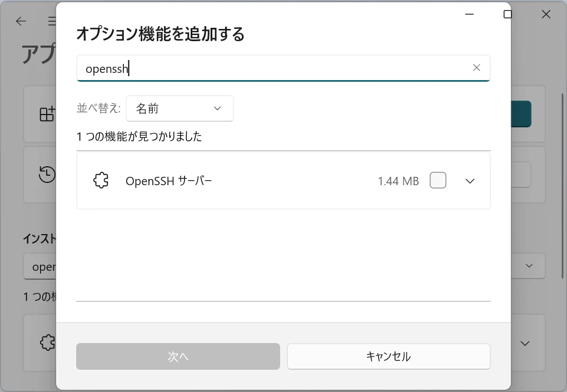Click the 次へ button
Image resolution: width=567 pixels, height=392 pixels.
(178, 356)
